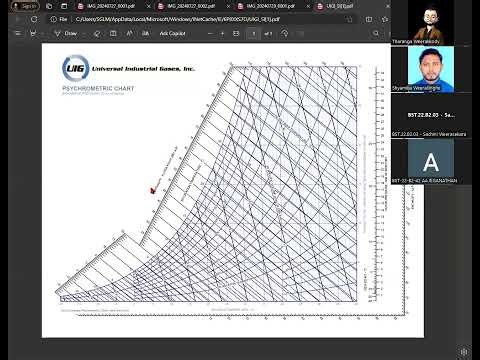Select the BST.22.B2.03 participant tile
Image resolution: width=480 pixels, height=360 pixels.
coord(431,115)
